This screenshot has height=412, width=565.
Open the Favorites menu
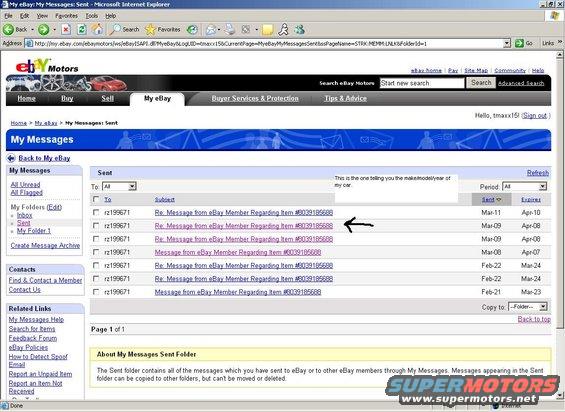(x=66, y=16)
